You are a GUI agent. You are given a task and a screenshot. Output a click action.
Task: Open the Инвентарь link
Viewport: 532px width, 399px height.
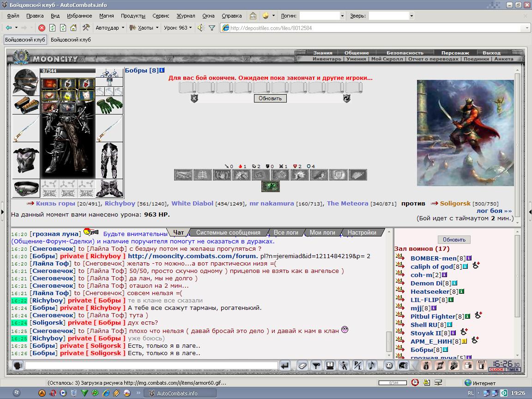click(327, 59)
